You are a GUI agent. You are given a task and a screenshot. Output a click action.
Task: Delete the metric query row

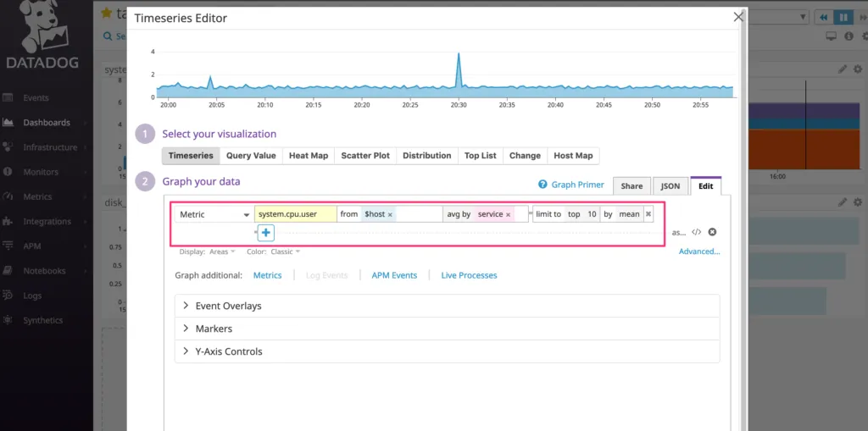(712, 232)
